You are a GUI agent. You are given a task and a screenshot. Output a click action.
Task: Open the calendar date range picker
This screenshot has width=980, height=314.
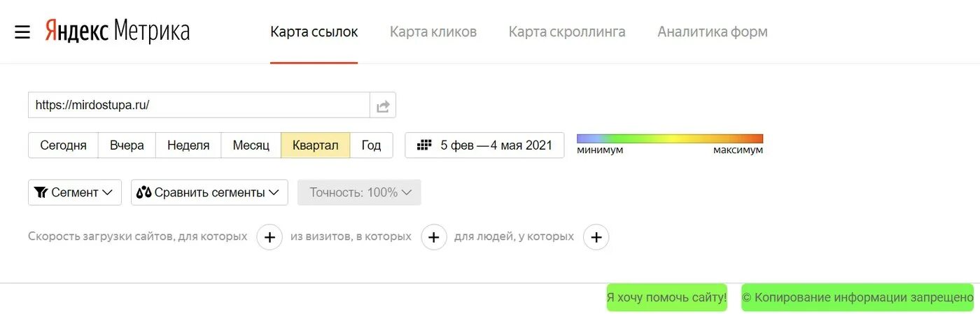(x=484, y=145)
